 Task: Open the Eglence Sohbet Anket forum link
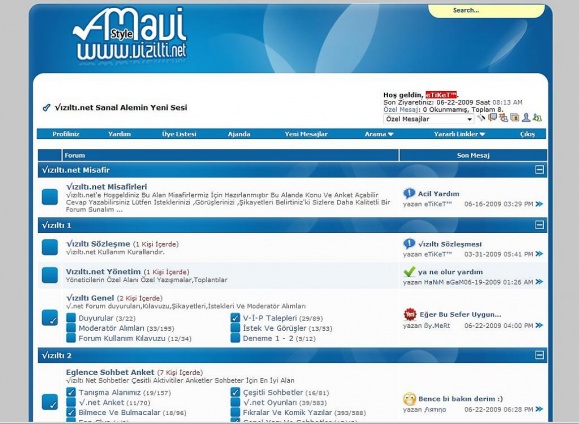tap(110, 372)
